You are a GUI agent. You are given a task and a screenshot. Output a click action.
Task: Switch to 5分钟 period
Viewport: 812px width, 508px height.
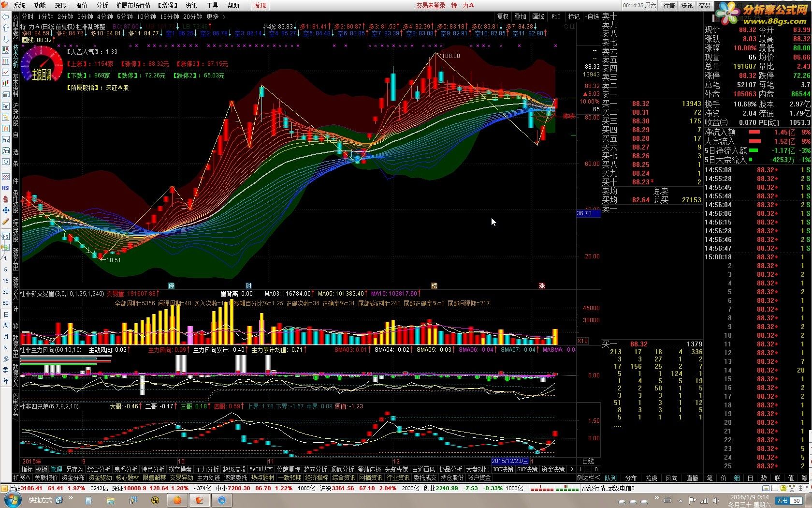(125, 16)
